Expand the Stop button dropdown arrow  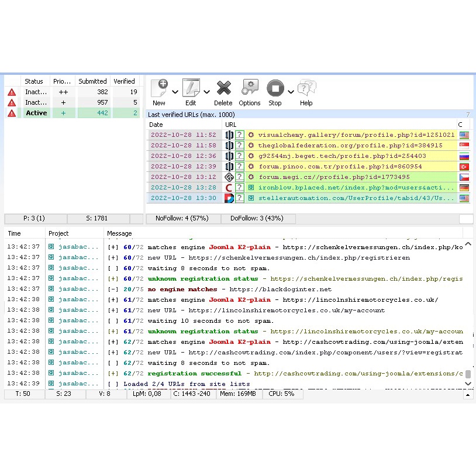[289, 92]
